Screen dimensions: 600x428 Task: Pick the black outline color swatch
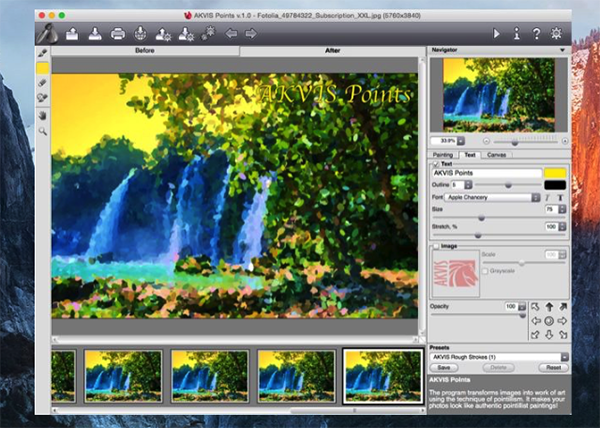pyautogui.click(x=555, y=185)
